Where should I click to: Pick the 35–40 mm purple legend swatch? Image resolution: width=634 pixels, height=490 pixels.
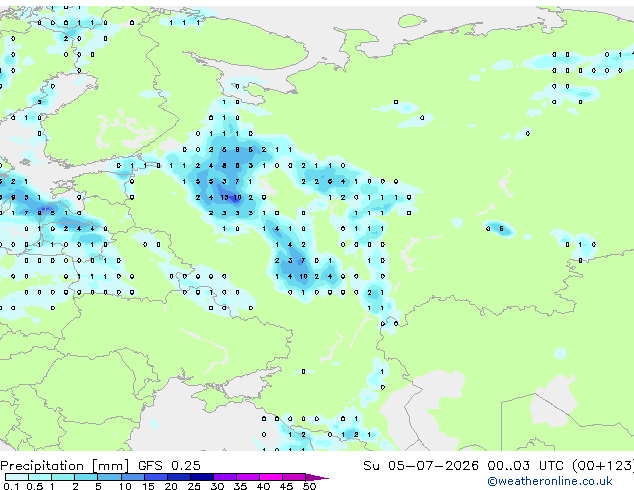pyautogui.click(x=247, y=477)
